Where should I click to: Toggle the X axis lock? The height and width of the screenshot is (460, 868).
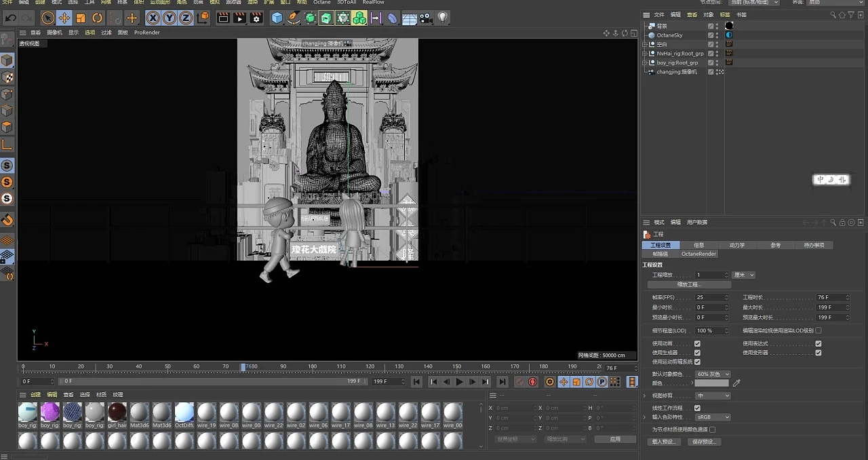point(153,18)
